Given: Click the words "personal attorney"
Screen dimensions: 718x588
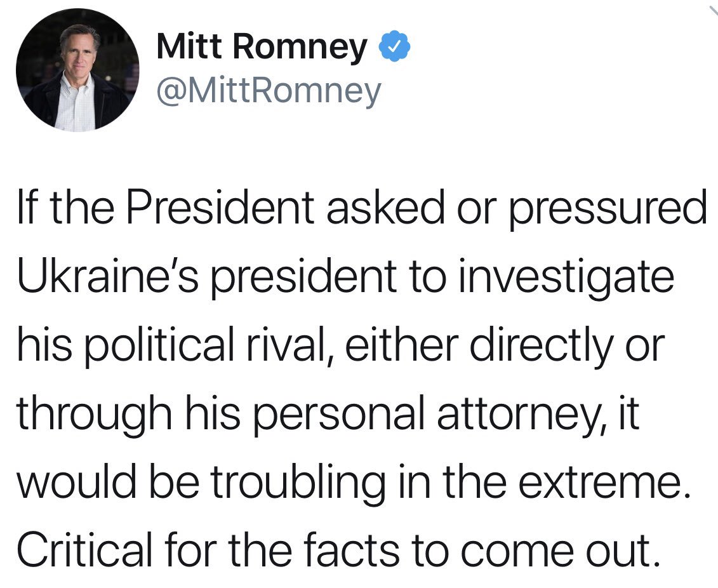Looking at the screenshot, I should tap(427, 415).
